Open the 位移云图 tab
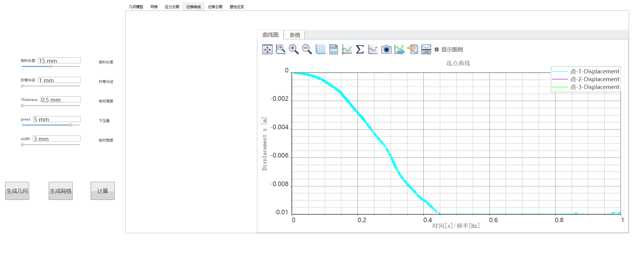The width and height of the screenshot is (644, 263). point(215,7)
